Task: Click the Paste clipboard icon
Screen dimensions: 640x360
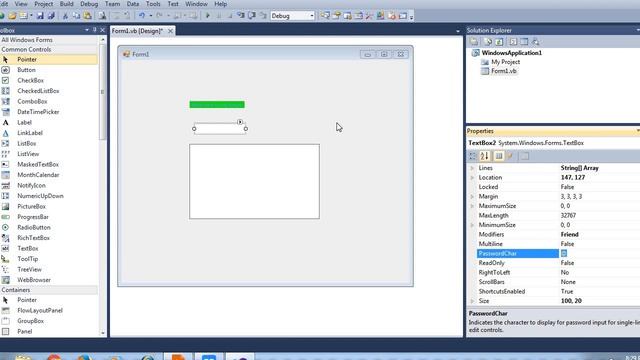Action: click(x=87, y=16)
